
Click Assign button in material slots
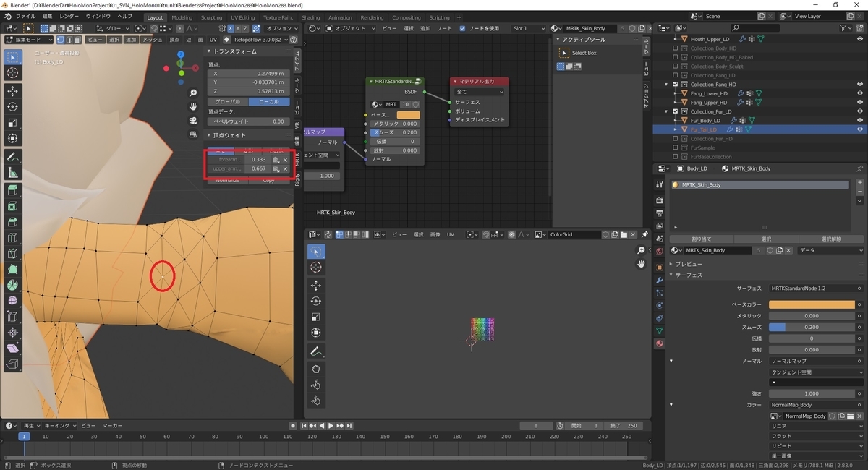pyautogui.click(x=702, y=239)
